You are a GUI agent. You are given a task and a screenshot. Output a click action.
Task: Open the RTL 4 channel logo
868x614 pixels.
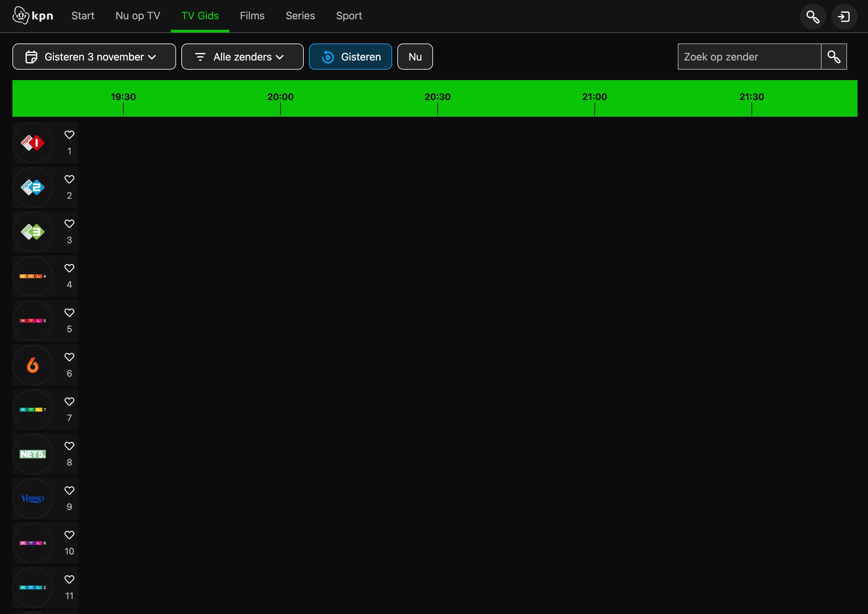coord(32,276)
